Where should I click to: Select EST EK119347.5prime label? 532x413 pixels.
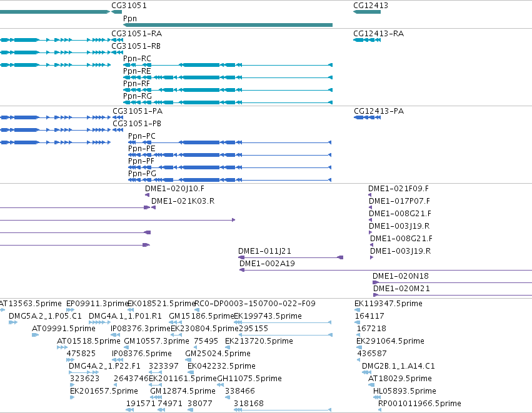[388, 304]
